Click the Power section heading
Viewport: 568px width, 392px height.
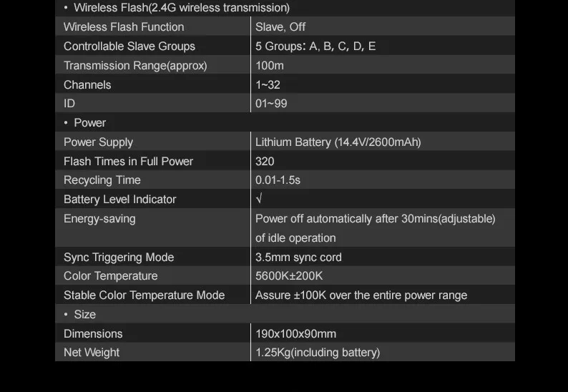click(x=90, y=123)
